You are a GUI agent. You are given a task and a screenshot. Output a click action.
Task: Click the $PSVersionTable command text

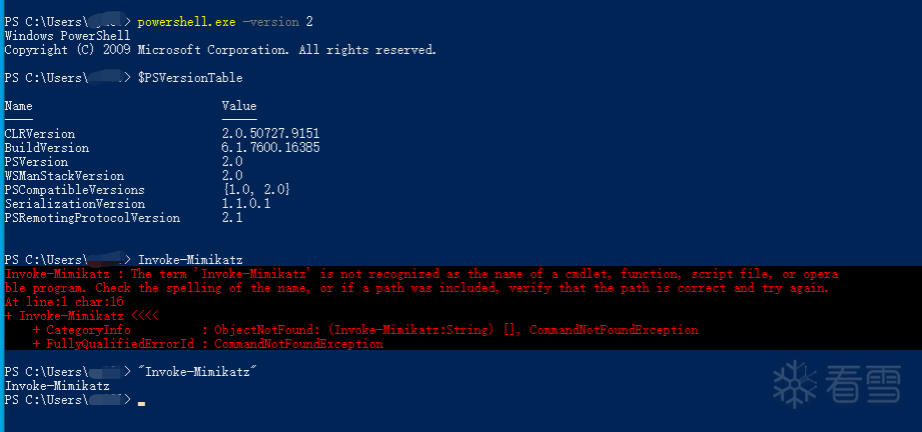[x=190, y=77]
